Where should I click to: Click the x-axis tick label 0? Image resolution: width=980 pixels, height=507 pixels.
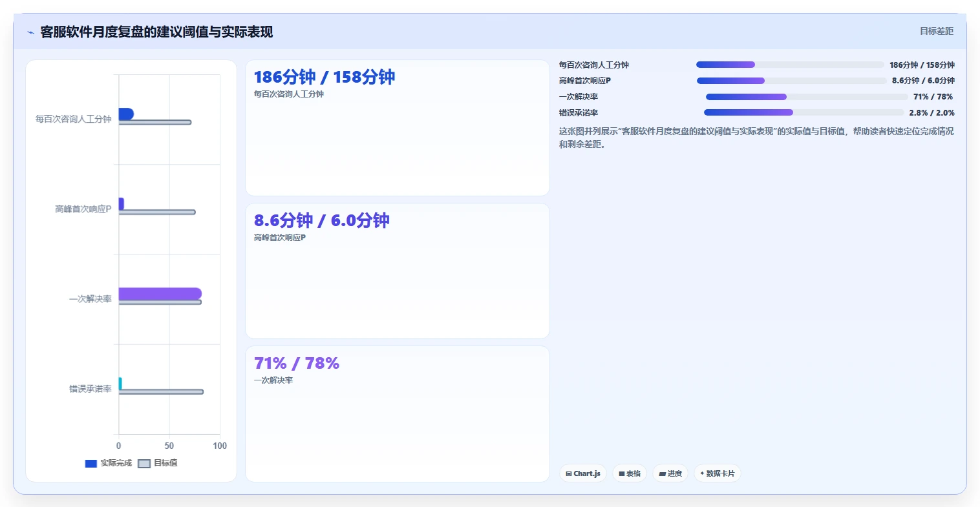pyautogui.click(x=119, y=446)
